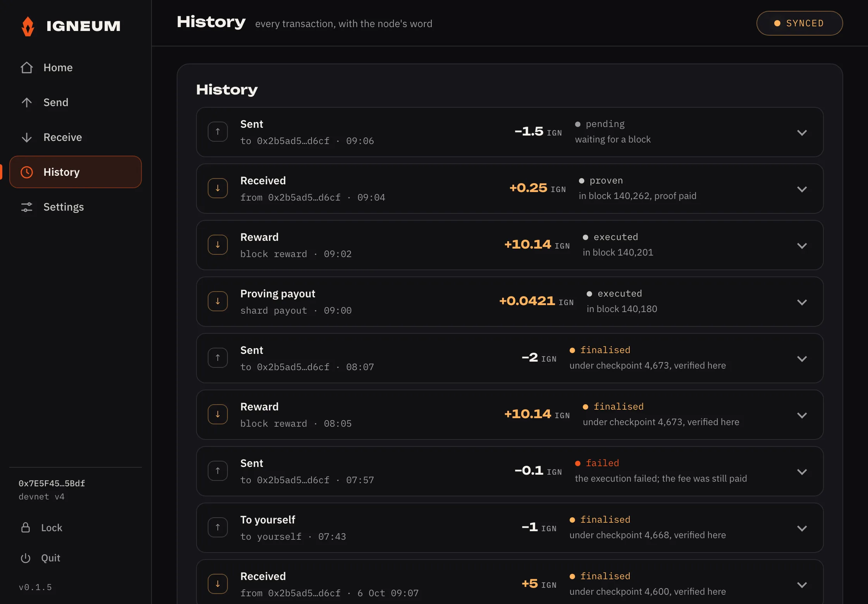
Task: Open the Settings page
Action: (76, 207)
